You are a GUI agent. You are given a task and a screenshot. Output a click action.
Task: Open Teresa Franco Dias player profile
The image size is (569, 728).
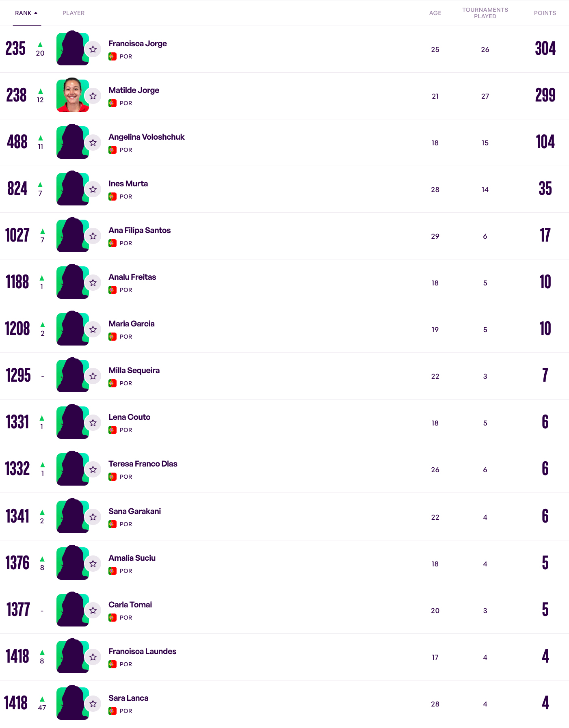click(x=143, y=464)
